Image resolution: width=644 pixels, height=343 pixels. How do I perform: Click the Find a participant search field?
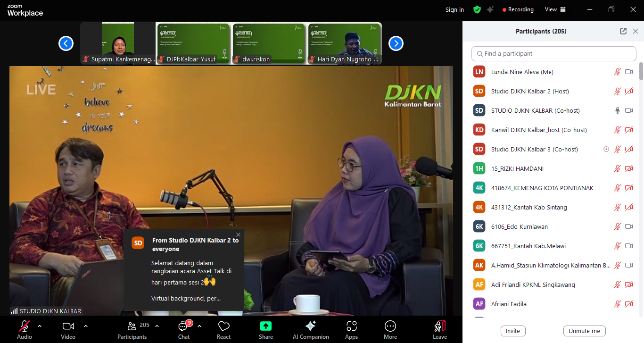tap(554, 54)
